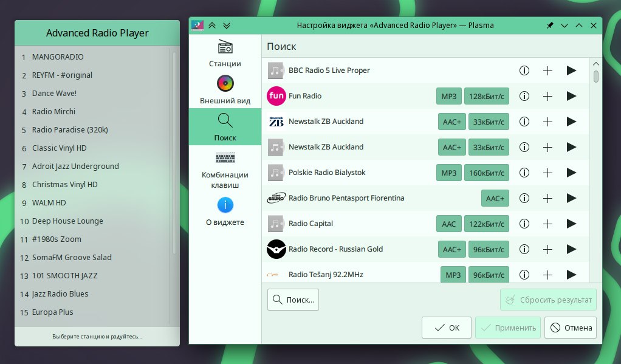This screenshot has height=364, width=621.
Task: Click the Отмена cancel button
Action: pyautogui.click(x=570, y=328)
